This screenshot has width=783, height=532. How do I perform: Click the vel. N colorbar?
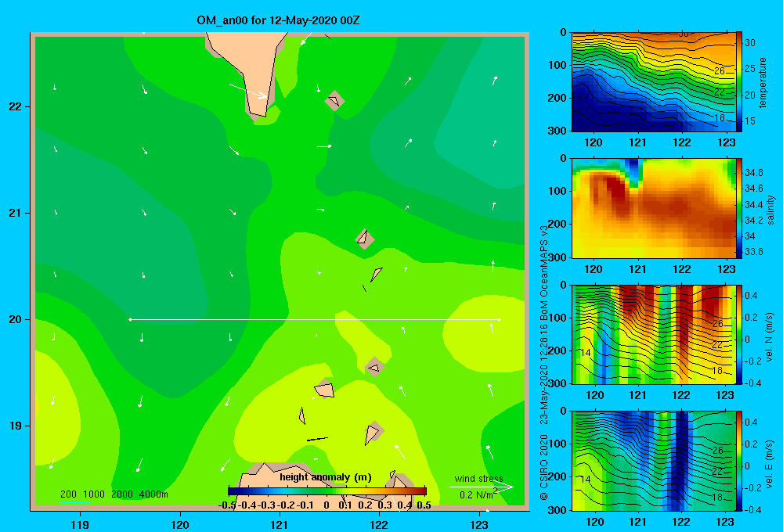pyautogui.click(x=739, y=334)
